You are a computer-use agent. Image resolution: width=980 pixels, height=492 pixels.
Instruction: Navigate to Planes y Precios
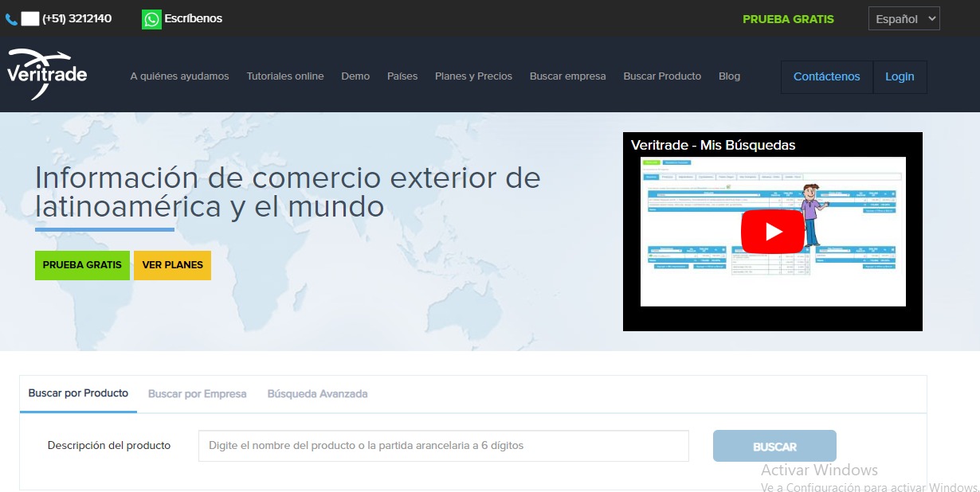[473, 76]
